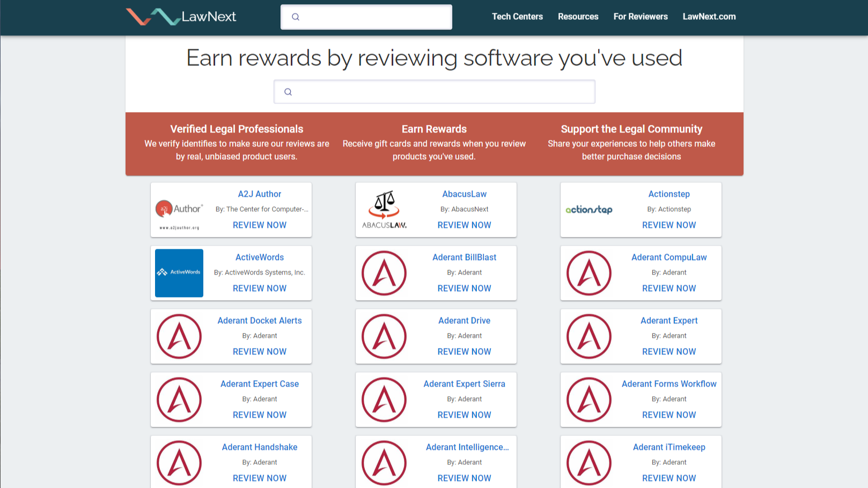Click REVIEW NOW for Aderant BillBlast
The height and width of the screenshot is (488, 868).
(x=465, y=289)
